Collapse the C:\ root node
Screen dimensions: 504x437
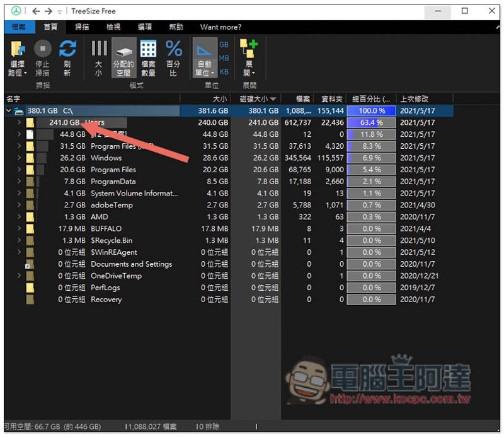coord(8,111)
